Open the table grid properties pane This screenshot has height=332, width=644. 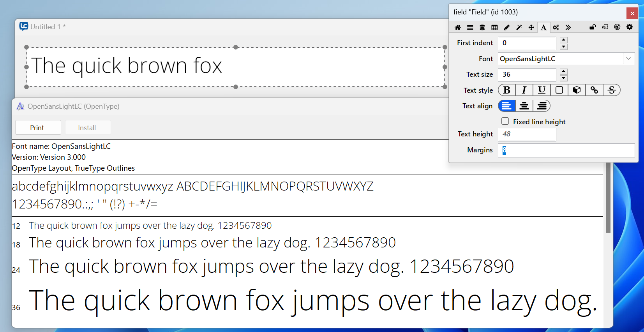point(494,27)
